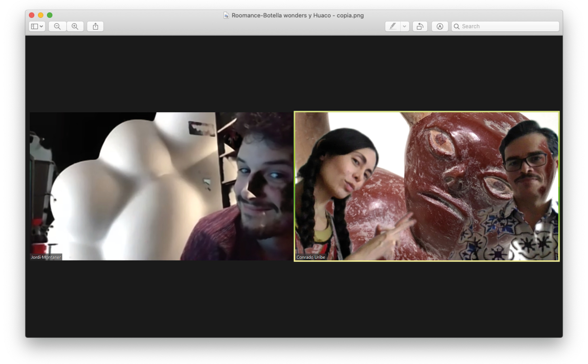Image resolution: width=588 pixels, height=364 pixels.
Task: Click the document proxy icon in title
Action: pyautogui.click(x=226, y=15)
